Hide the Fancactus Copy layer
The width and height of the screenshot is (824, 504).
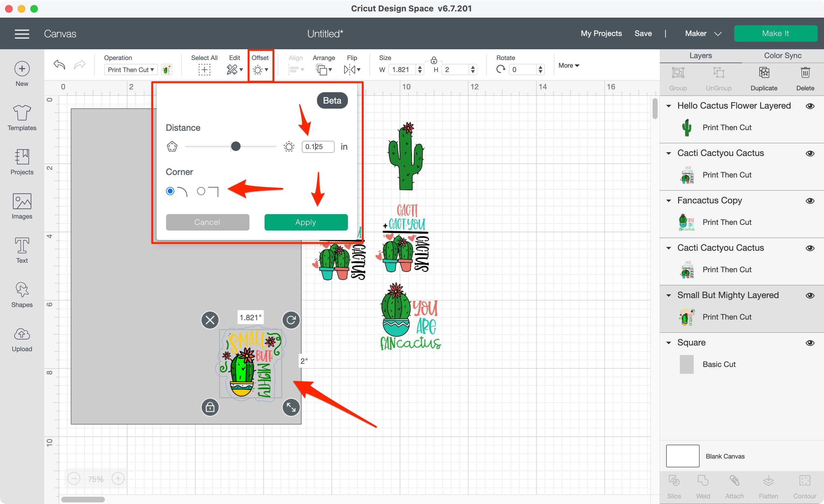coord(809,201)
